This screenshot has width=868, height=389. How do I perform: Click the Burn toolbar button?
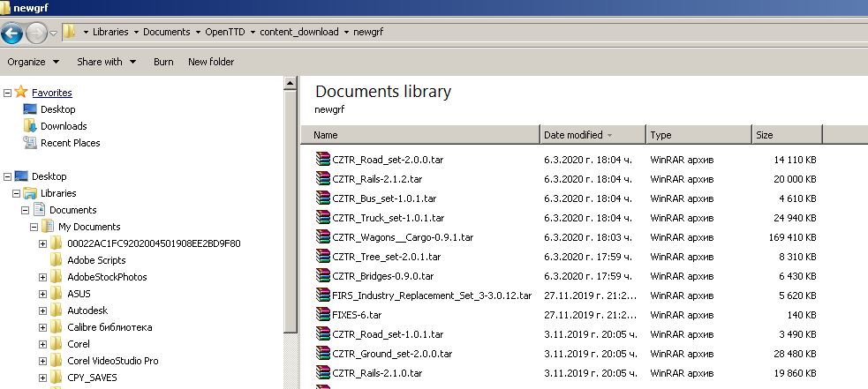click(x=163, y=62)
